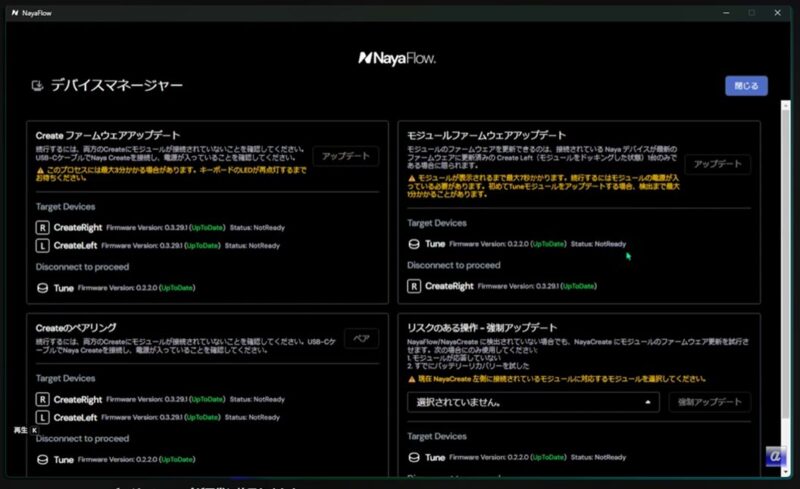Click the L icon for CreateLeft in pairing panel

[x=42, y=417]
